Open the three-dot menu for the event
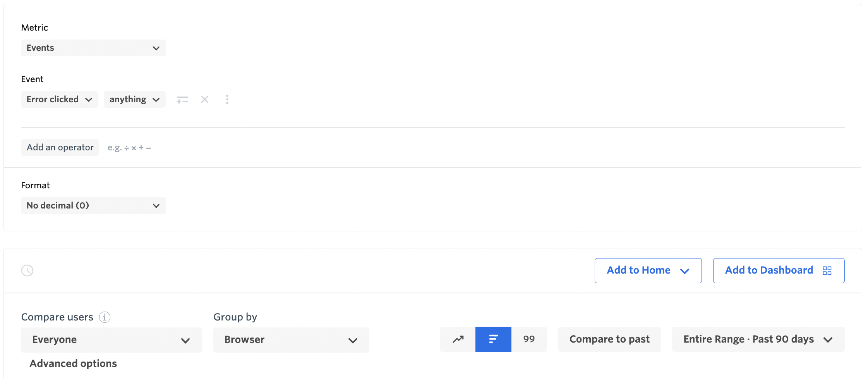The width and height of the screenshot is (868, 379). click(227, 100)
